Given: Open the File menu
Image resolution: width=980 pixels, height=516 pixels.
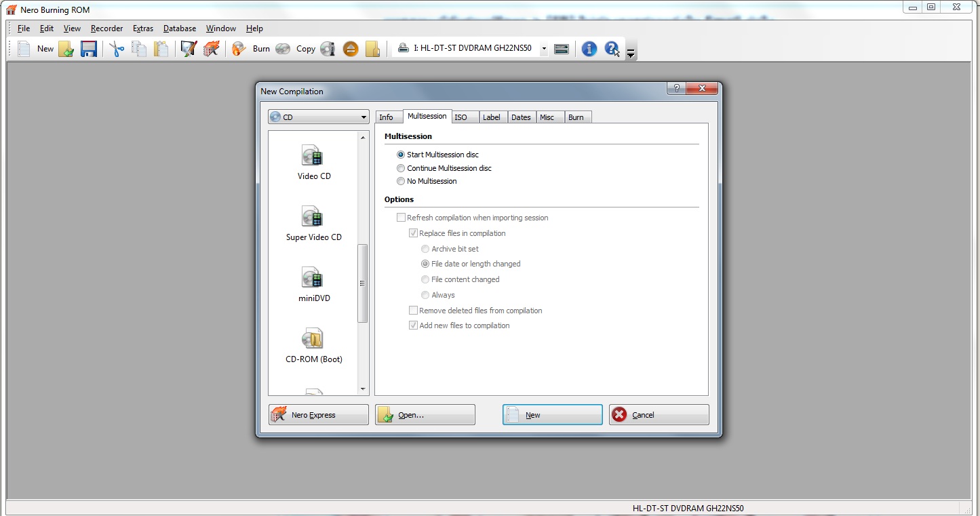Looking at the screenshot, I should [24, 28].
